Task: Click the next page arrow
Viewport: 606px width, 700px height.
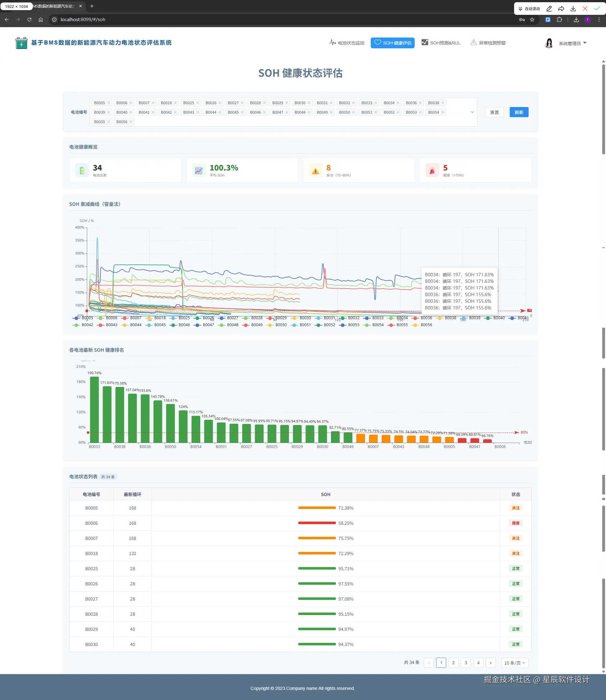Action: [491, 663]
